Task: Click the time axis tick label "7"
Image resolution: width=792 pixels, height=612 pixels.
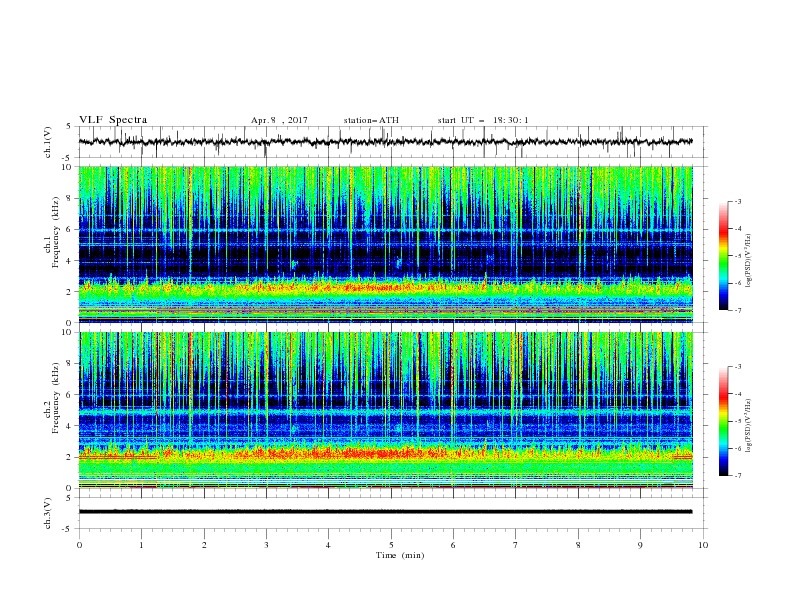Action: click(516, 545)
